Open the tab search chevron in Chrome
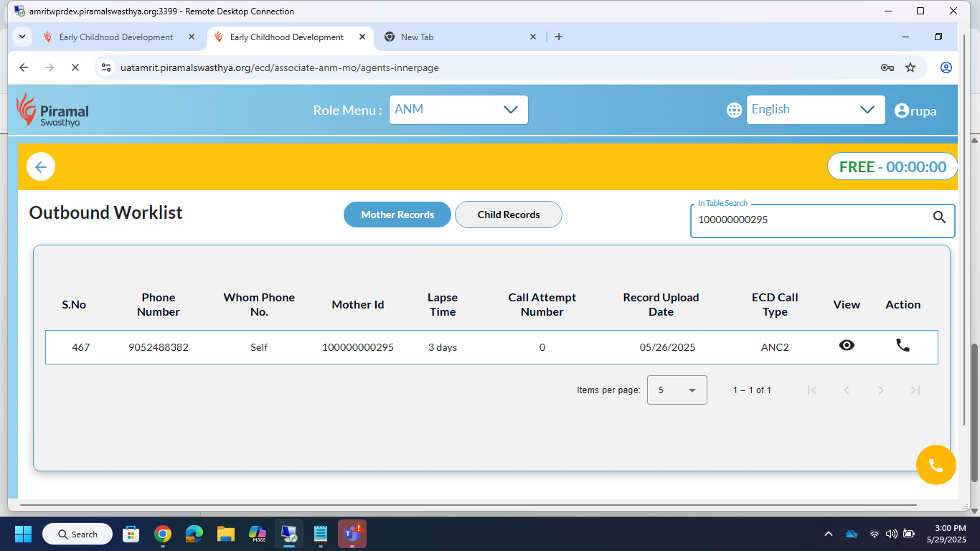This screenshot has width=980, height=551. coord(22,37)
